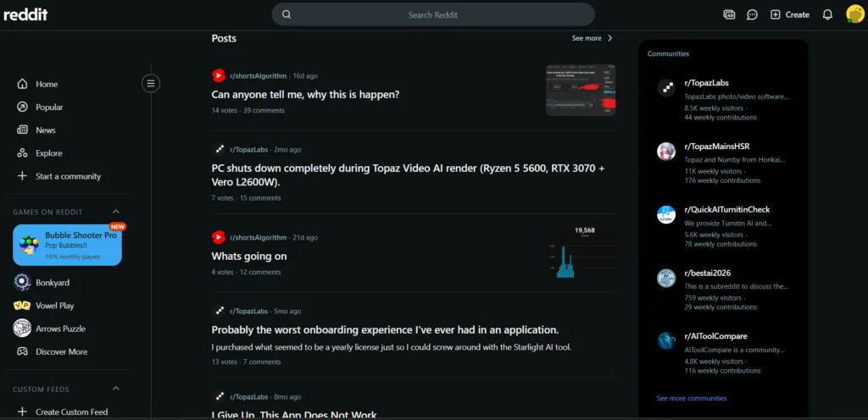Click See more communities link
This screenshot has width=868, height=420.
click(x=692, y=398)
